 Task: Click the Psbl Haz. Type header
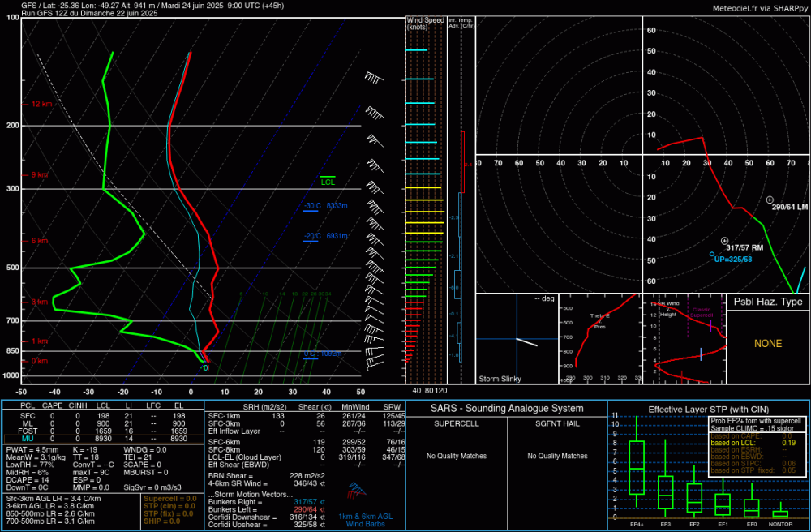(767, 302)
